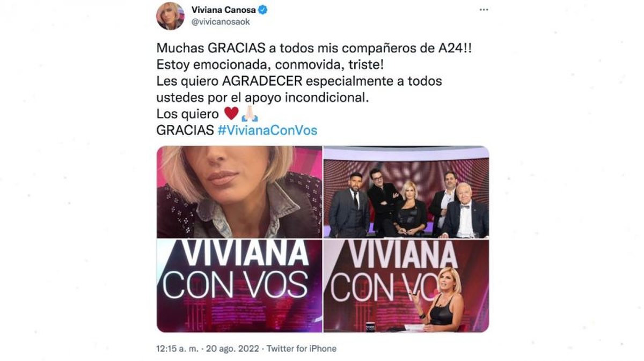Follow the #VivianaConVos hashtag
This screenshot has width=644, height=361.
click(x=268, y=130)
